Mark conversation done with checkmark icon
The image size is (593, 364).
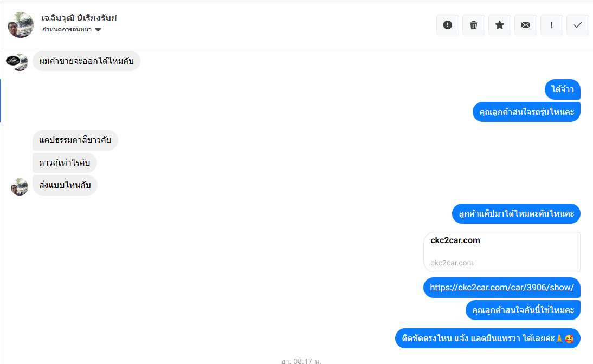(577, 25)
